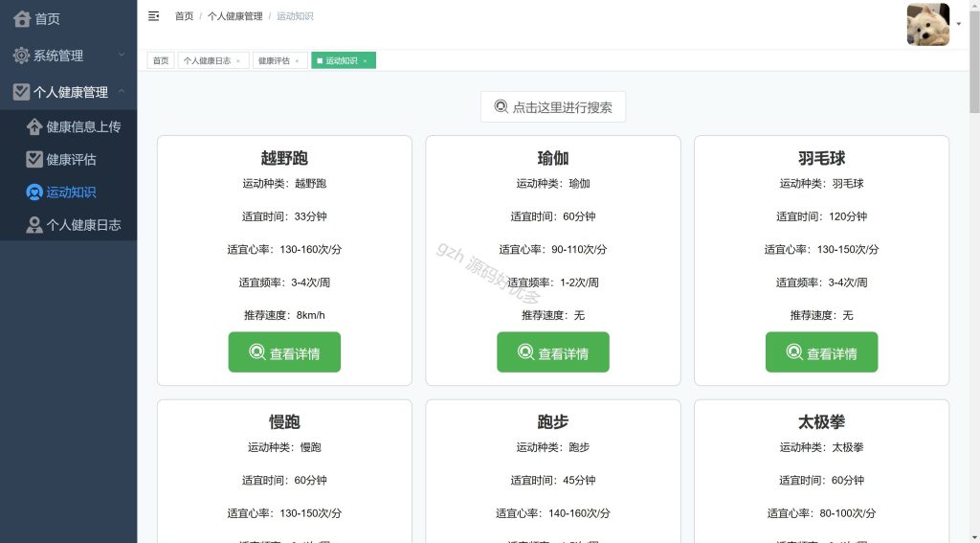Expand the 系统管理 menu chevron

[122, 55]
